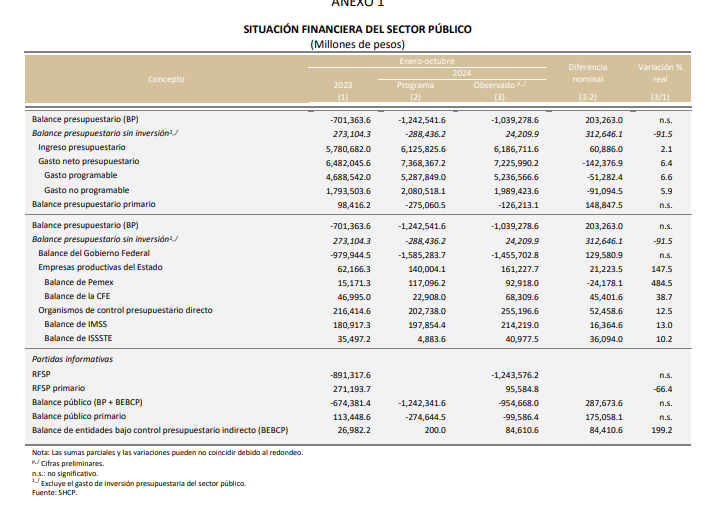This screenshot has width=706, height=517.
Task: Click value -1,243,576.2 in RFSP row
Action: [515, 375]
